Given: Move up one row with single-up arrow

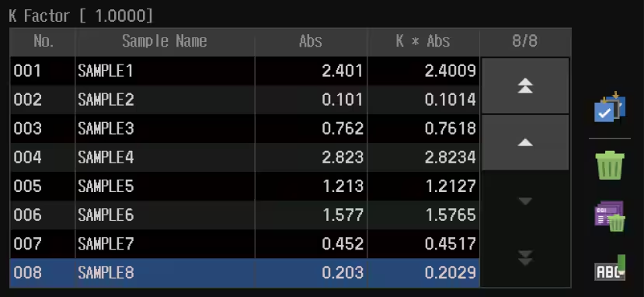Looking at the screenshot, I should tap(525, 142).
